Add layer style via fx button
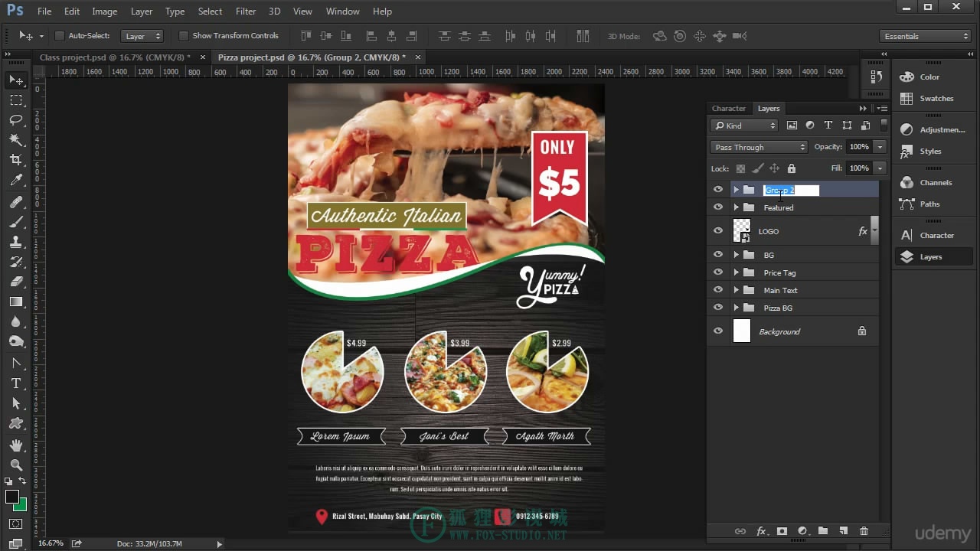Screen dimensions: 980x551 762,531
